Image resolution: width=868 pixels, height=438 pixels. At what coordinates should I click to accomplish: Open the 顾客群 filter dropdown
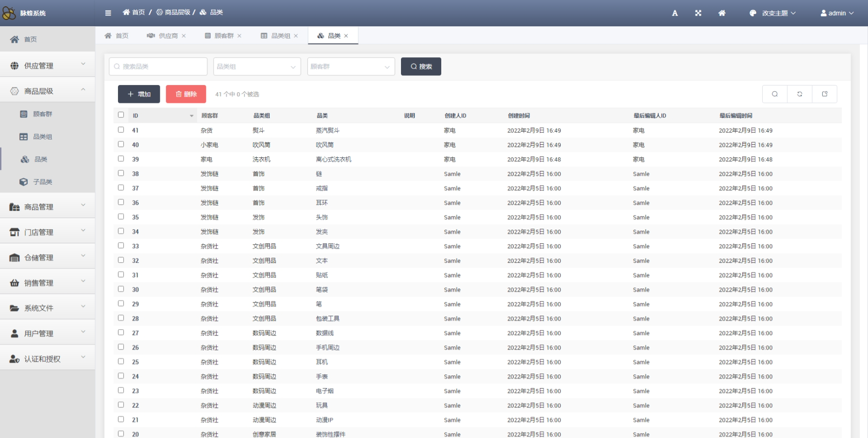[x=351, y=67]
